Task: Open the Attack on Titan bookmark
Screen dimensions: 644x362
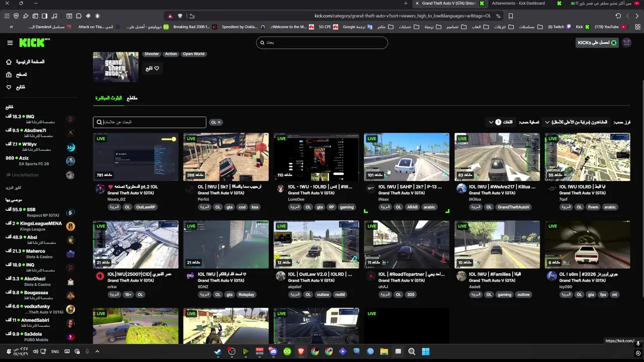Action: [99, 27]
